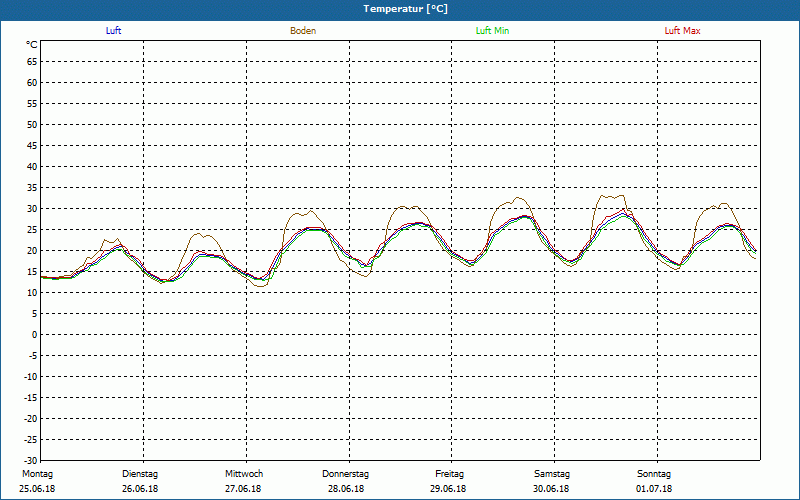The width and height of the screenshot is (800, 500).
Task: Click the Montag day label
Action: (37, 474)
